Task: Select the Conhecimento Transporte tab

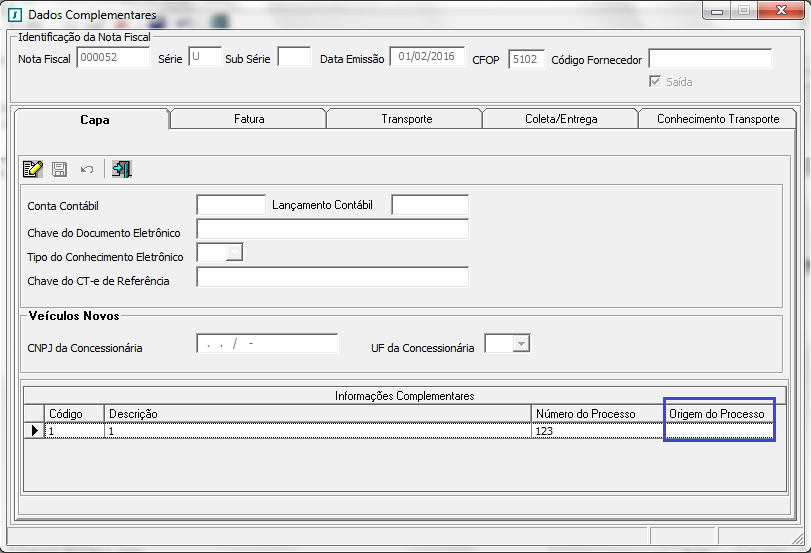Action: click(717, 119)
